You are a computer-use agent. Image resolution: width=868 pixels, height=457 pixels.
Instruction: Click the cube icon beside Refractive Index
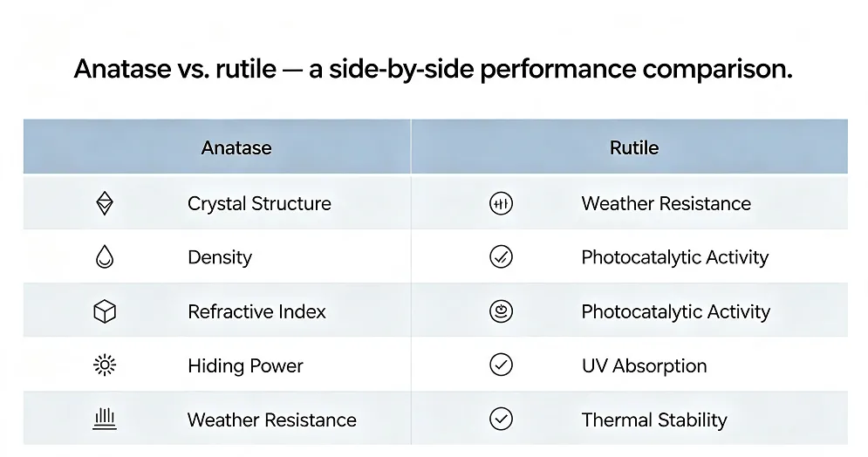click(105, 311)
